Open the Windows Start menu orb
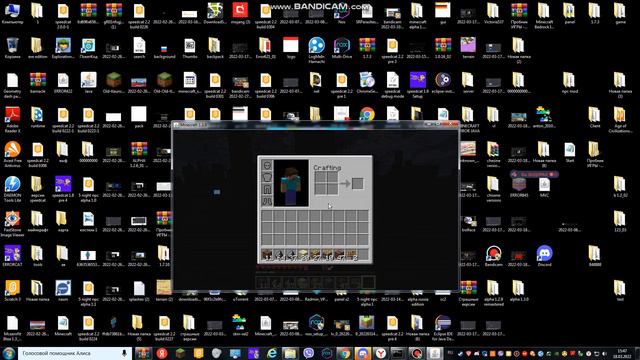640x360 pixels. pyautogui.click(x=9, y=353)
